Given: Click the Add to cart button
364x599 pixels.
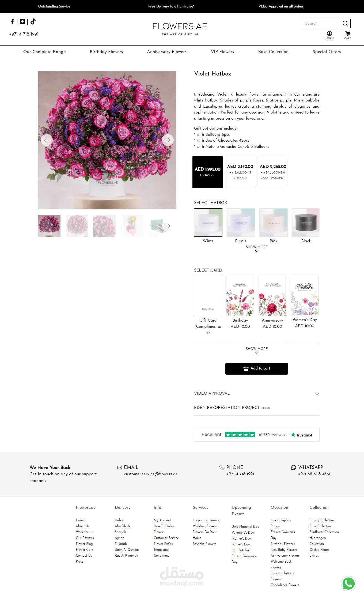Looking at the screenshot, I should point(257,368).
